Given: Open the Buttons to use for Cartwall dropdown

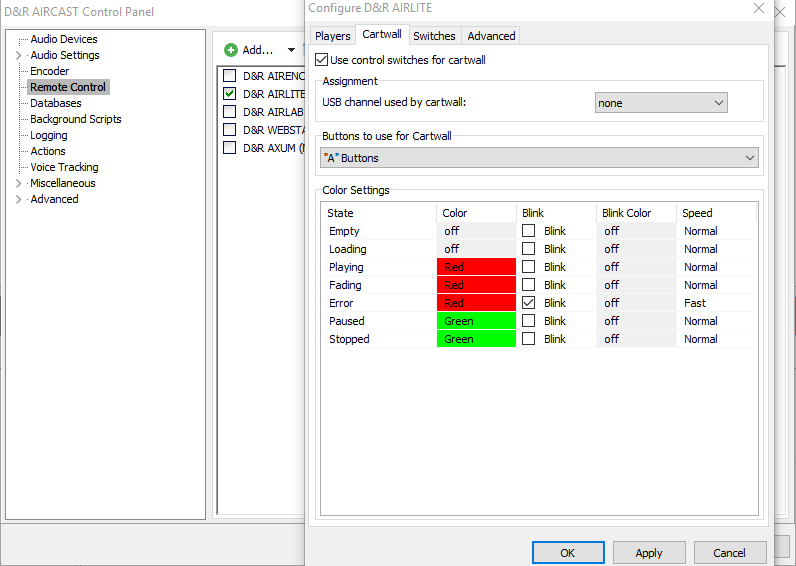Looking at the screenshot, I should coord(539,158).
